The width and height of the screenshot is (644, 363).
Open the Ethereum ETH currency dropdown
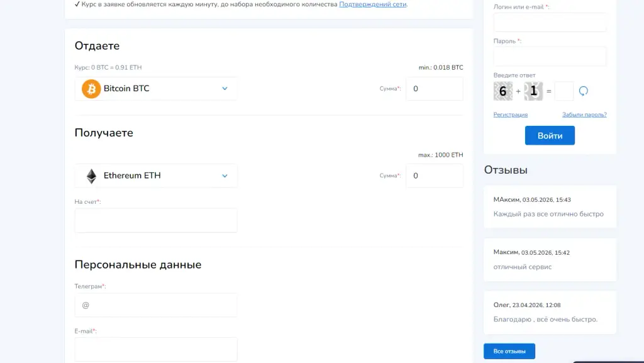pos(156,176)
